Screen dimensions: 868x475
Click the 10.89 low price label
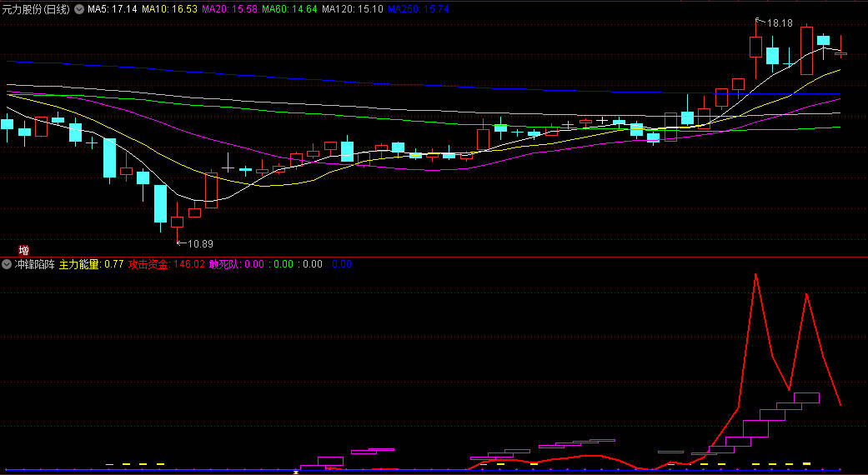[200, 244]
